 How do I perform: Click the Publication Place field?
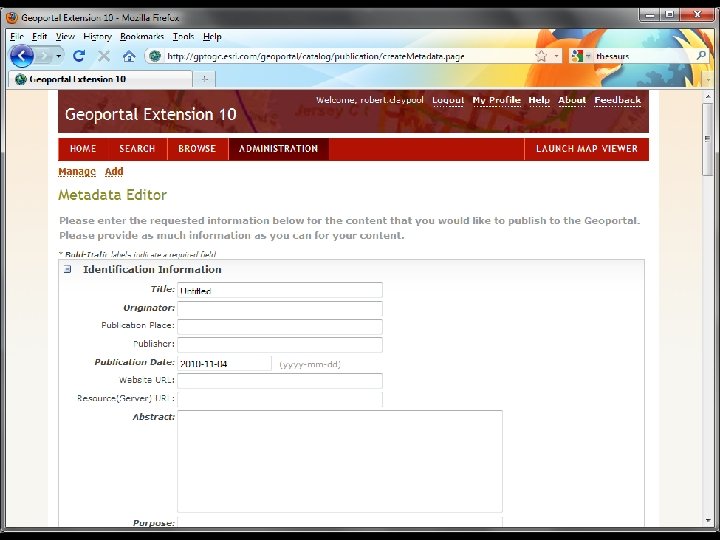coord(280,326)
